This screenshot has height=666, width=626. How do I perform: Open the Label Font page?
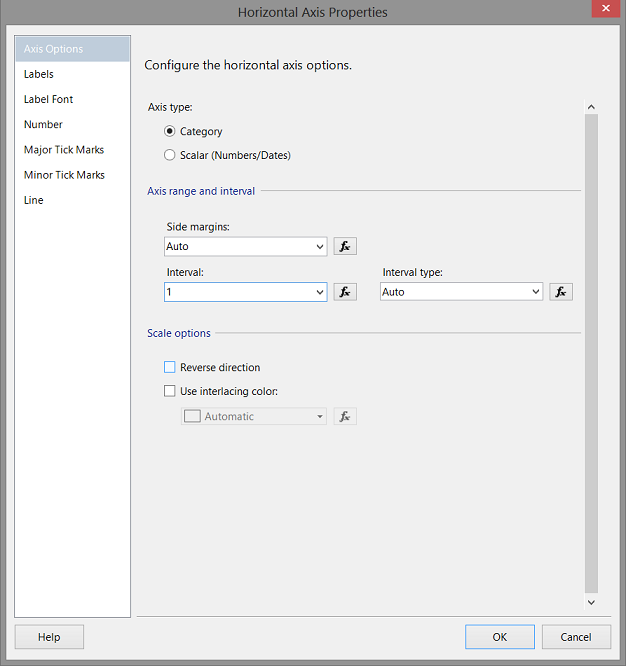(49, 99)
